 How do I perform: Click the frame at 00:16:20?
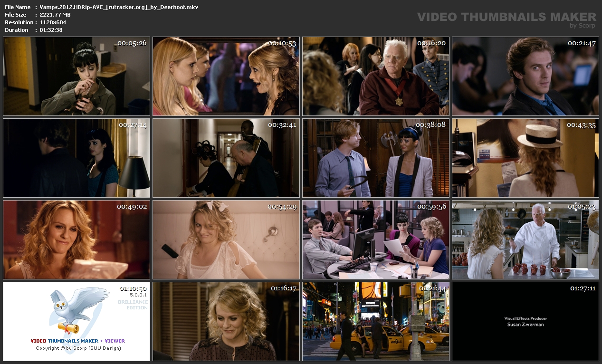pyautogui.click(x=376, y=77)
